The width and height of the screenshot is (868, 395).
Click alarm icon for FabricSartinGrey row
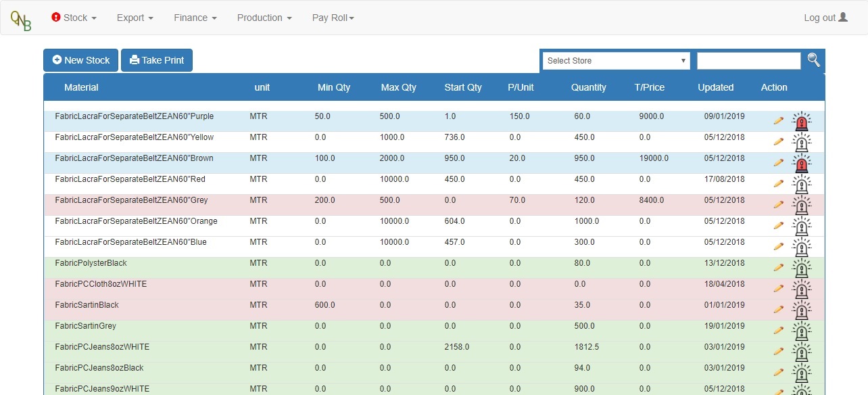pyautogui.click(x=802, y=331)
